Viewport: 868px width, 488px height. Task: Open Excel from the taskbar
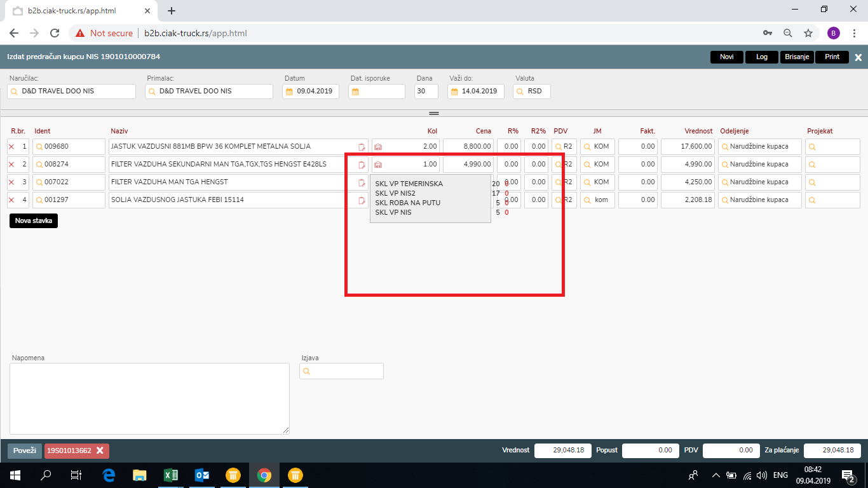click(171, 475)
